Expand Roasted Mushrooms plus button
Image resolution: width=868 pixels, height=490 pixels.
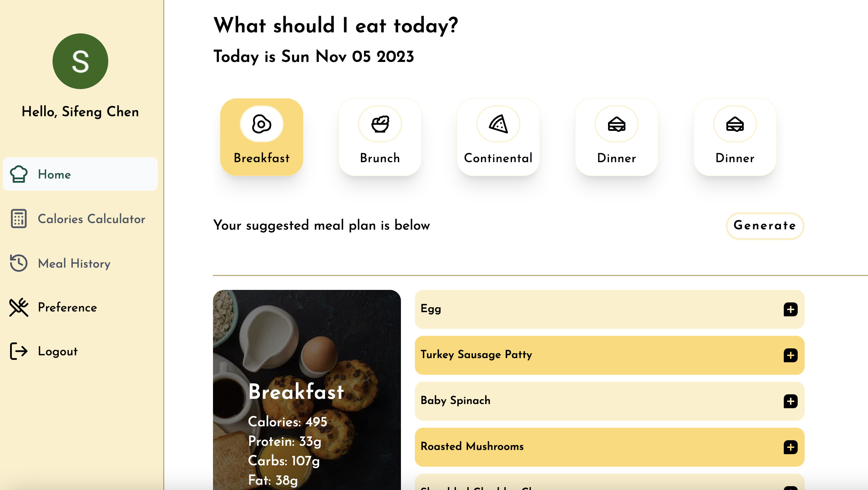pos(790,447)
